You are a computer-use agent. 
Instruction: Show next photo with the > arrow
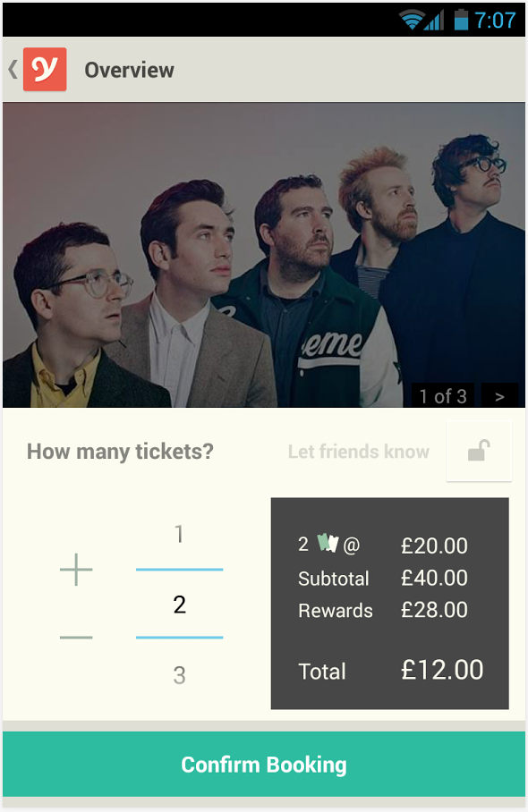[499, 396]
